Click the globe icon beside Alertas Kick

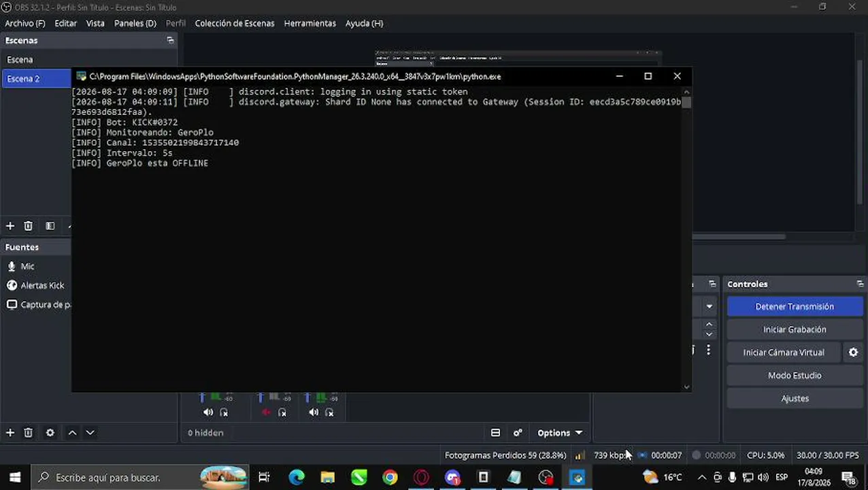click(12, 286)
